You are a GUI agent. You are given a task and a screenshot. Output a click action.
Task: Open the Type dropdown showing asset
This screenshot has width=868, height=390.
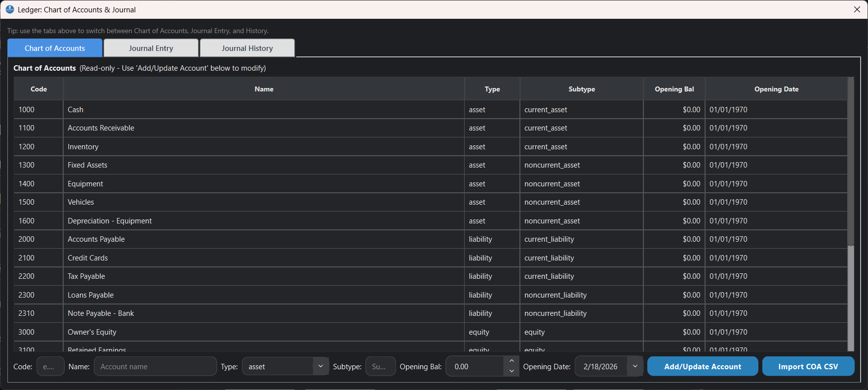pyautogui.click(x=285, y=366)
